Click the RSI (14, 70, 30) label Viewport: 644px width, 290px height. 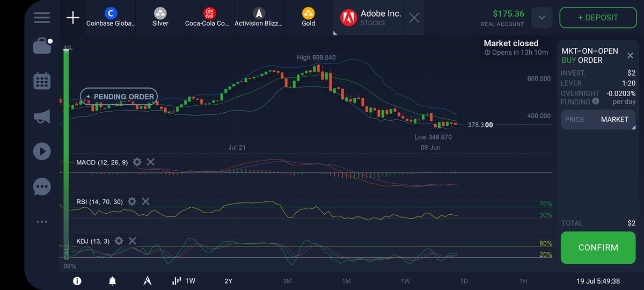click(x=99, y=201)
